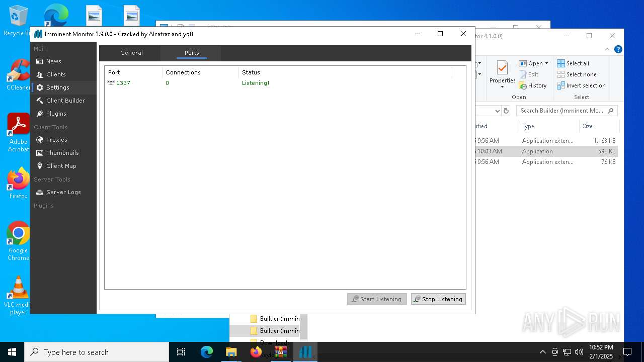This screenshot has height=362, width=644.
Task: Click the Search Builder input field
Action: (567, 111)
